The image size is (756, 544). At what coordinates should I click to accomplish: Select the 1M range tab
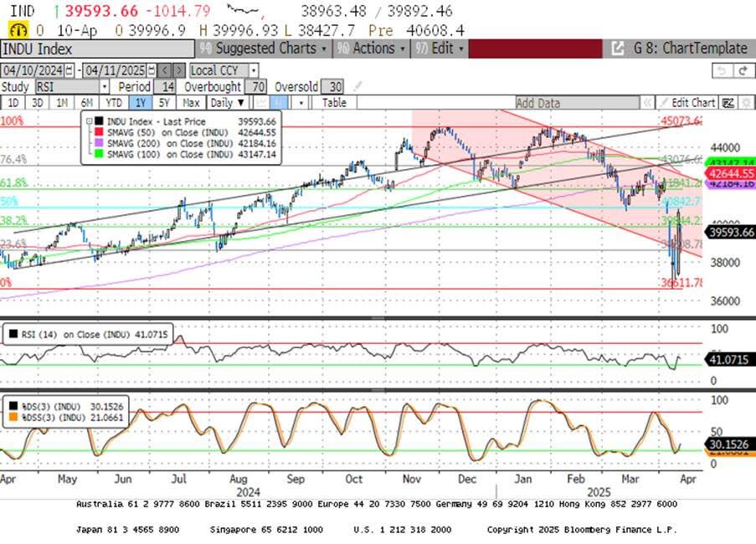[62, 103]
